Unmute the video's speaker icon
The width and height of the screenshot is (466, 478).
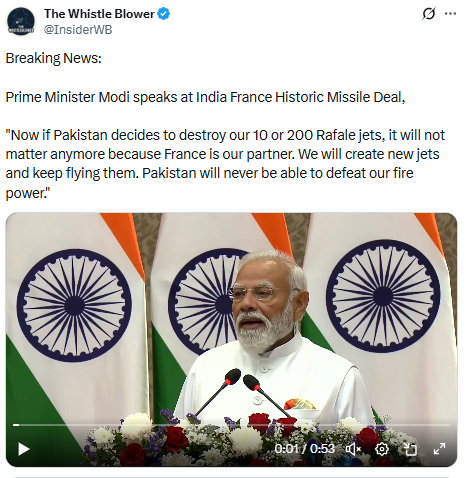click(353, 449)
